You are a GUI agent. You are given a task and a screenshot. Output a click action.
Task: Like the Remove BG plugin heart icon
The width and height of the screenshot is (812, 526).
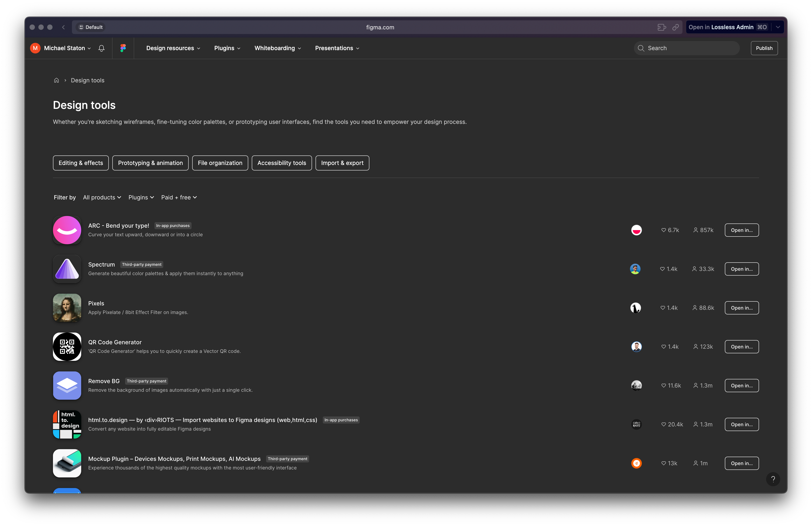click(664, 386)
